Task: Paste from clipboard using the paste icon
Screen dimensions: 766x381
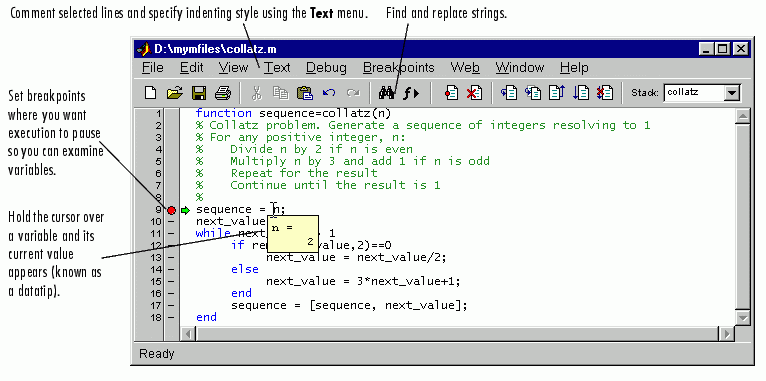Action: pos(304,92)
